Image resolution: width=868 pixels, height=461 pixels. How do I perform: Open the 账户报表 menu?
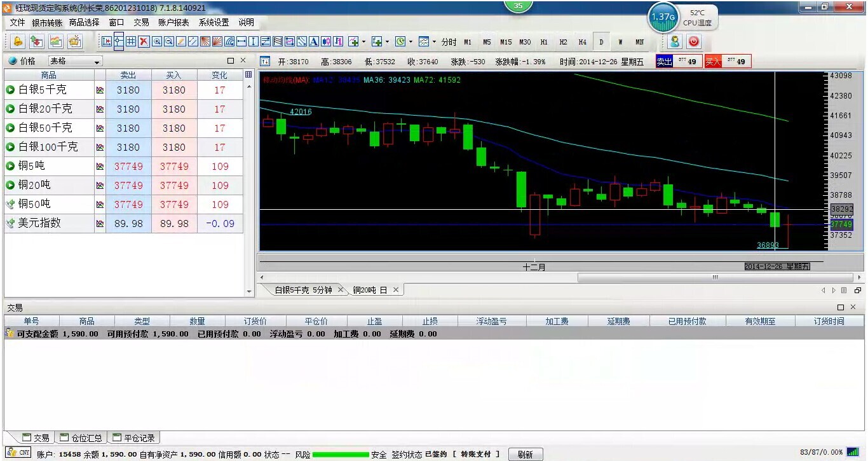tap(173, 22)
